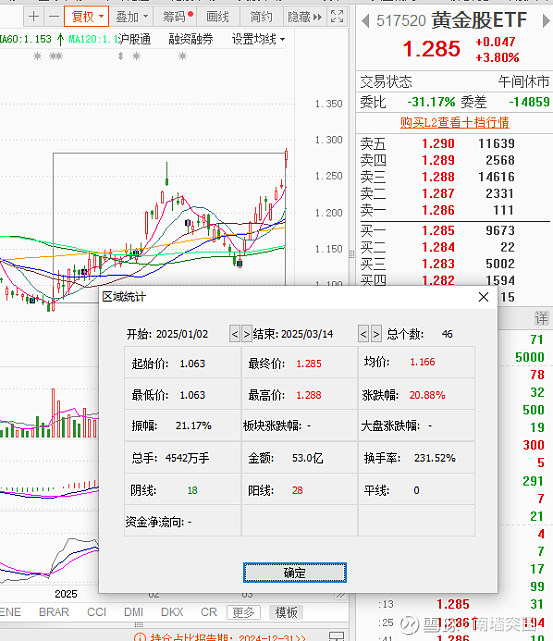This screenshot has height=641, width=553.
Task: Click 卖二 price 1.287
Action: pos(438,193)
